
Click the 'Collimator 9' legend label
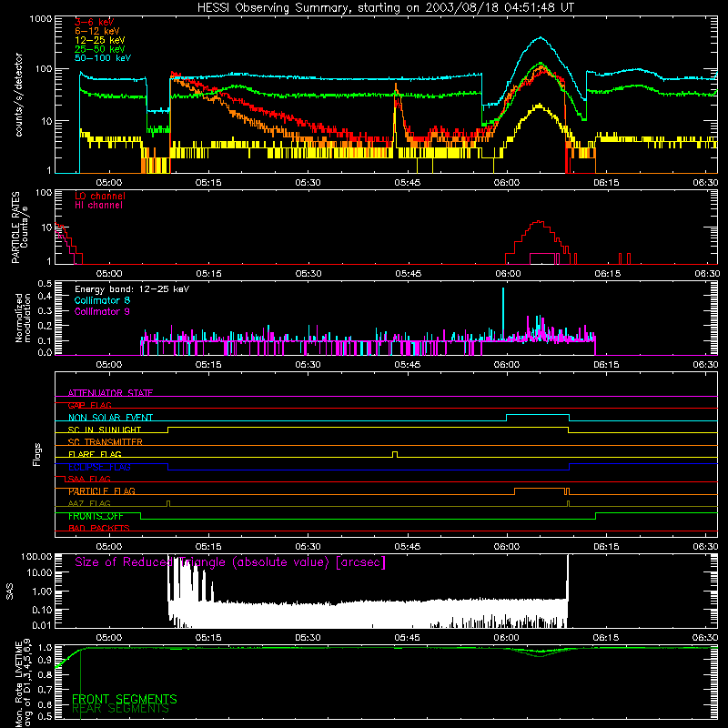pyautogui.click(x=102, y=311)
